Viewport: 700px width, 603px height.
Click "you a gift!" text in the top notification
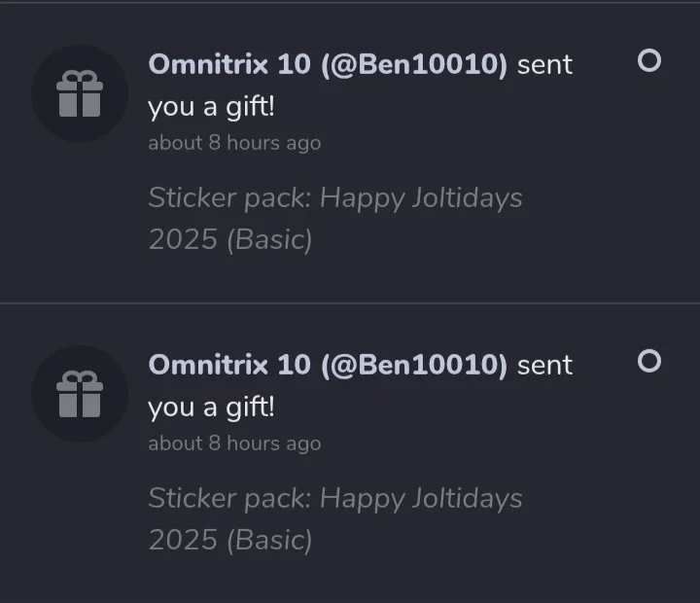[211, 107]
